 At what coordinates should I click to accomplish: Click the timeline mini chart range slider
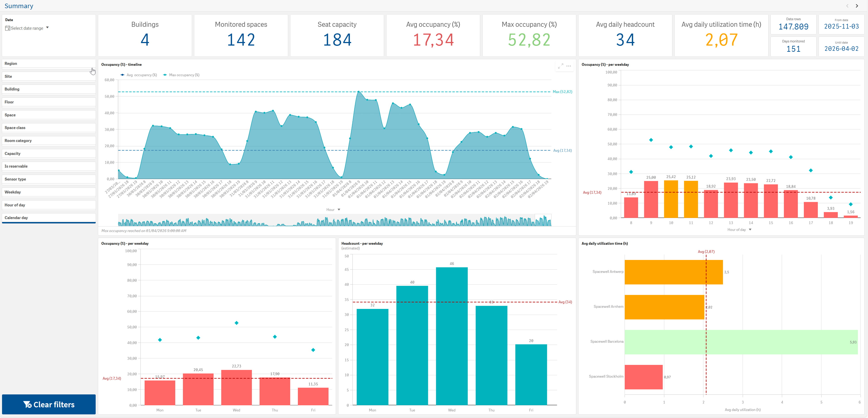point(543,220)
